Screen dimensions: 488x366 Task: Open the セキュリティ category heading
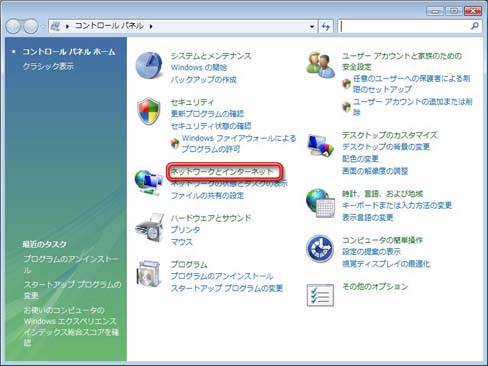(192, 102)
